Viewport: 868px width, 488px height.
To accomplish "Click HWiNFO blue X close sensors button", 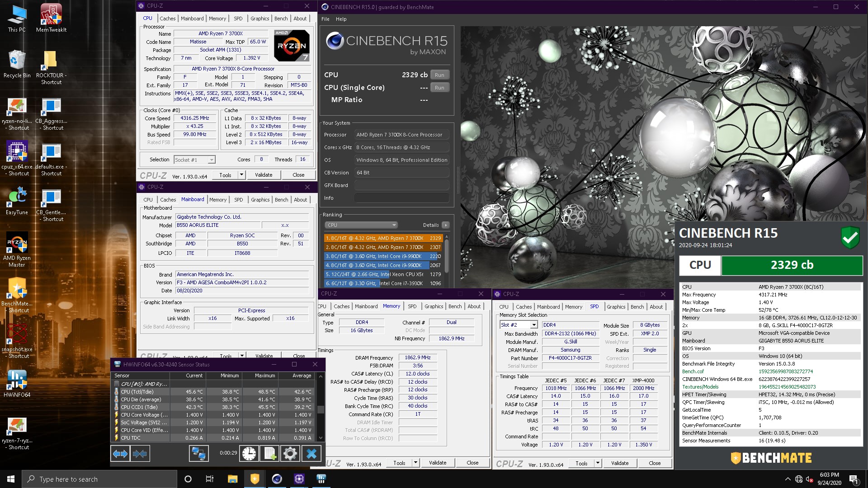I will pyautogui.click(x=311, y=453).
